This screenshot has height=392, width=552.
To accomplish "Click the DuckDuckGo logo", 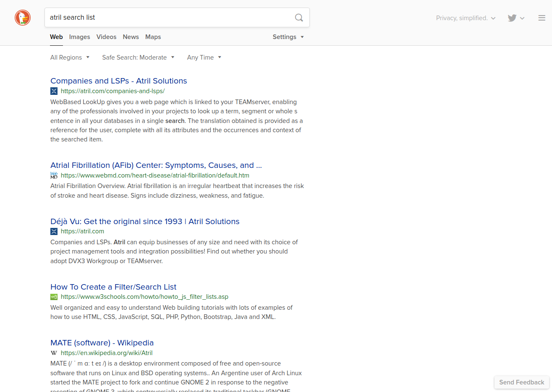I will 23,18.
